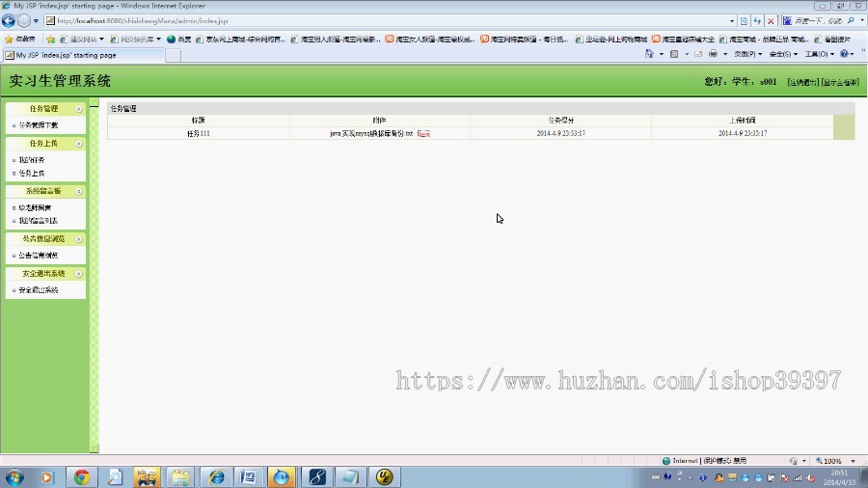Open the Home button dropdown arrow
The width and height of the screenshot is (868, 488).
tap(662, 54)
